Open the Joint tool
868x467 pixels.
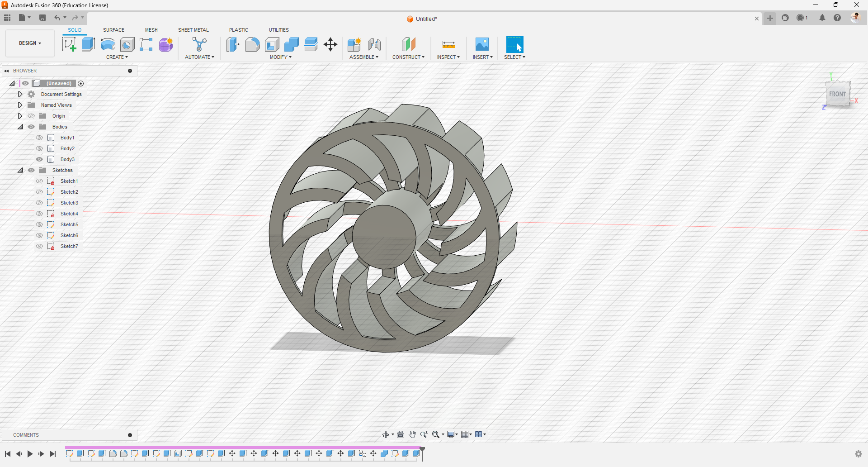(x=374, y=44)
